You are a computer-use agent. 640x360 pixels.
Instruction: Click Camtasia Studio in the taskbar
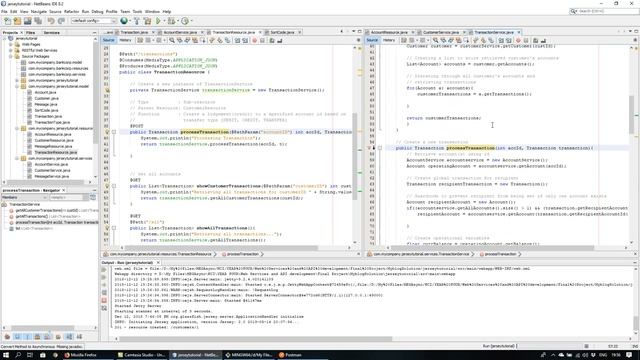point(141,355)
